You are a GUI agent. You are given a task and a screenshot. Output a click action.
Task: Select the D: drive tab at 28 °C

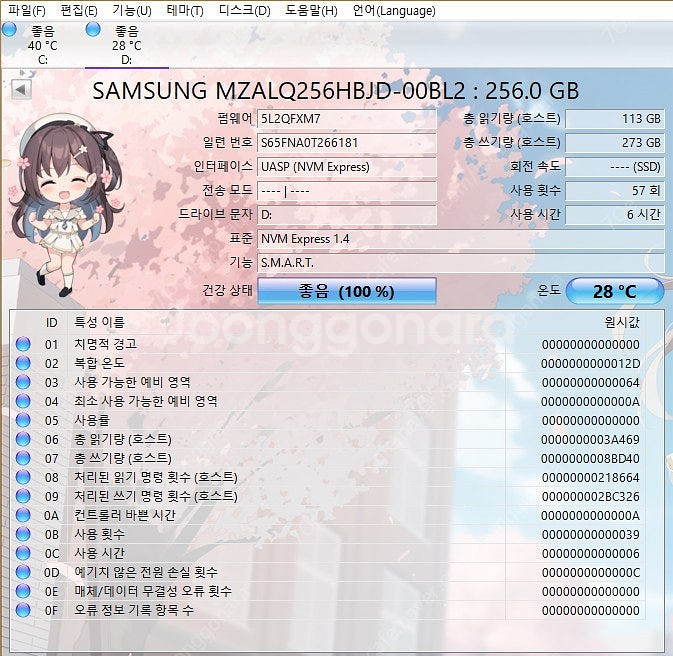coord(127,45)
